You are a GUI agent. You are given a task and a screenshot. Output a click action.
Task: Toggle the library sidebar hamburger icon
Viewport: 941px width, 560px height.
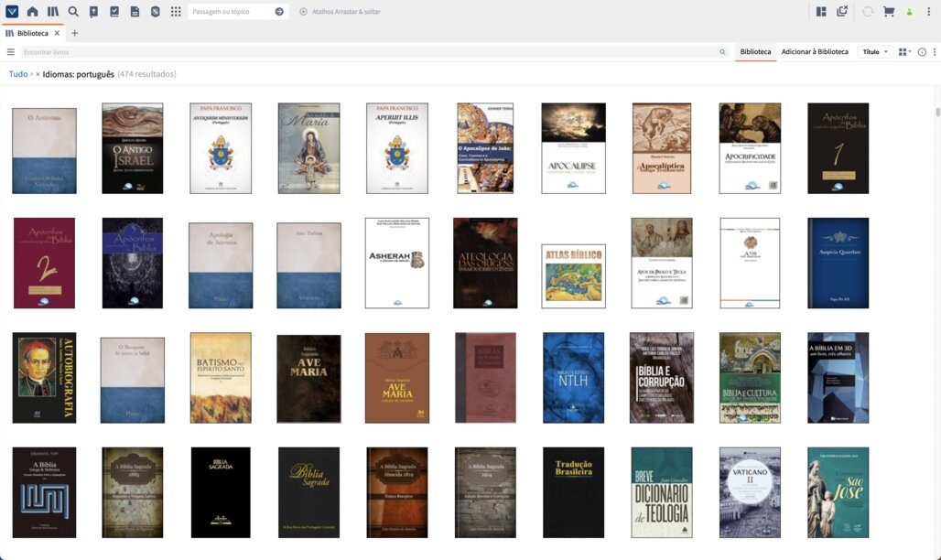point(11,52)
